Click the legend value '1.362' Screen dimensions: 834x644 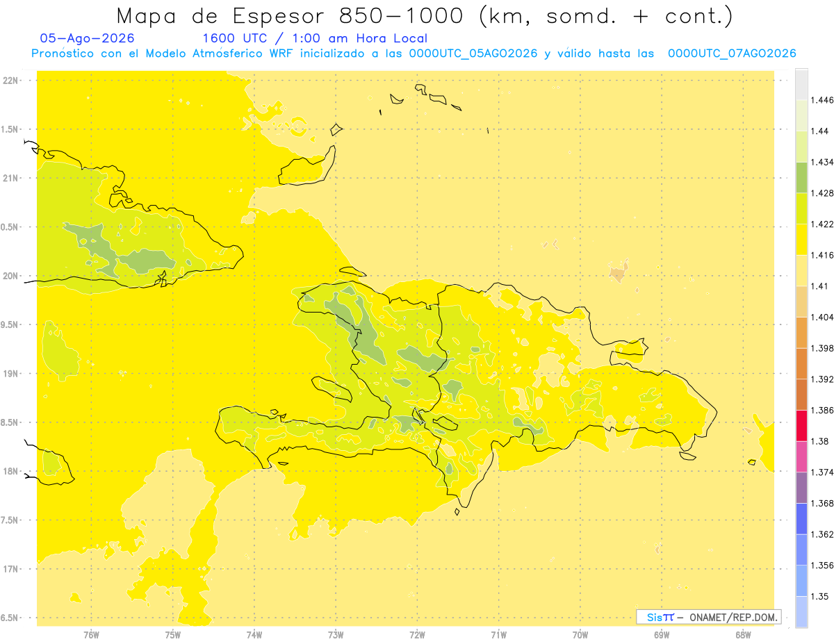[822, 534]
